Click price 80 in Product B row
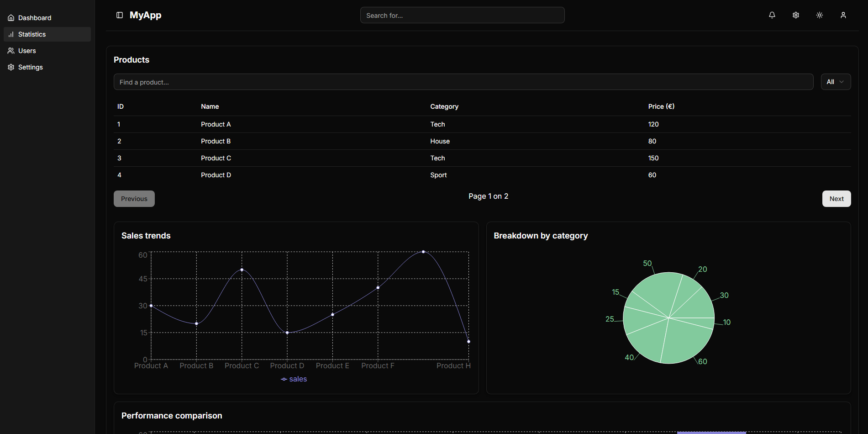This screenshot has height=434, width=868. [652, 141]
